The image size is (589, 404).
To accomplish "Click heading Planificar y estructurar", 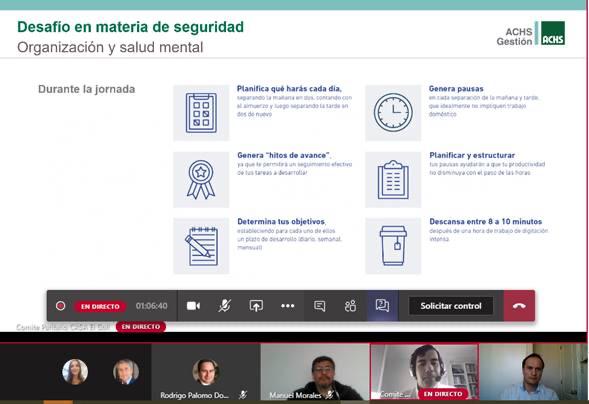I will pyautogui.click(x=472, y=155).
